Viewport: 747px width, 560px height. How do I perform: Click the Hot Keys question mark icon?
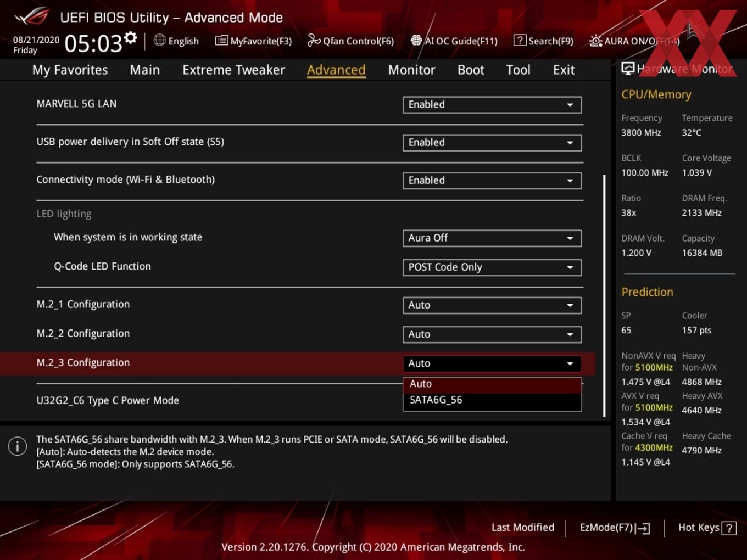pos(729,528)
